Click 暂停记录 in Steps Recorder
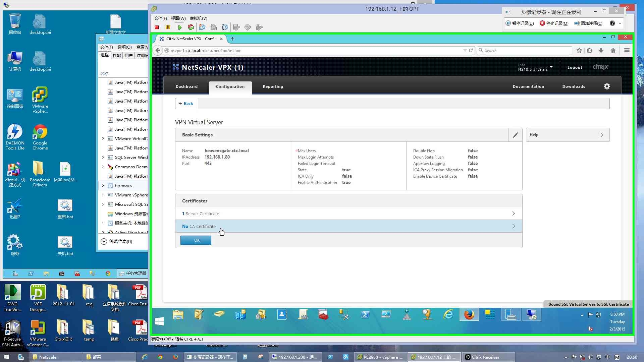The width and height of the screenshot is (644, 362). click(x=520, y=23)
